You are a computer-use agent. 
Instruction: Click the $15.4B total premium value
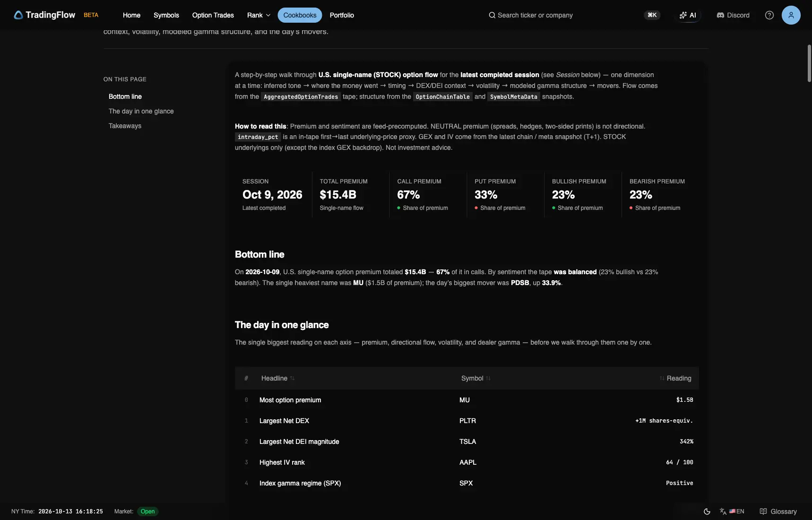tap(338, 195)
